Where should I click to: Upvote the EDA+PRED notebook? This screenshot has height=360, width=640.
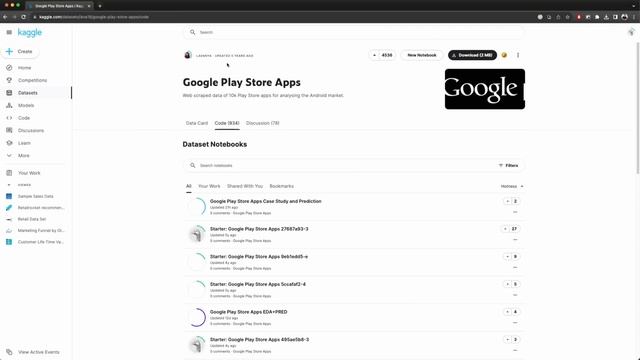click(x=507, y=312)
